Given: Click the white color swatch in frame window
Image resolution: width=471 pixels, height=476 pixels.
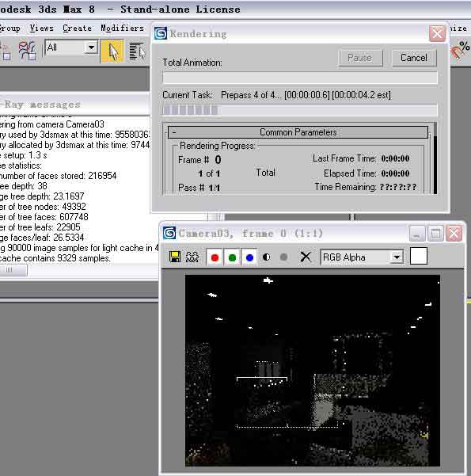Looking at the screenshot, I should [x=419, y=256].
